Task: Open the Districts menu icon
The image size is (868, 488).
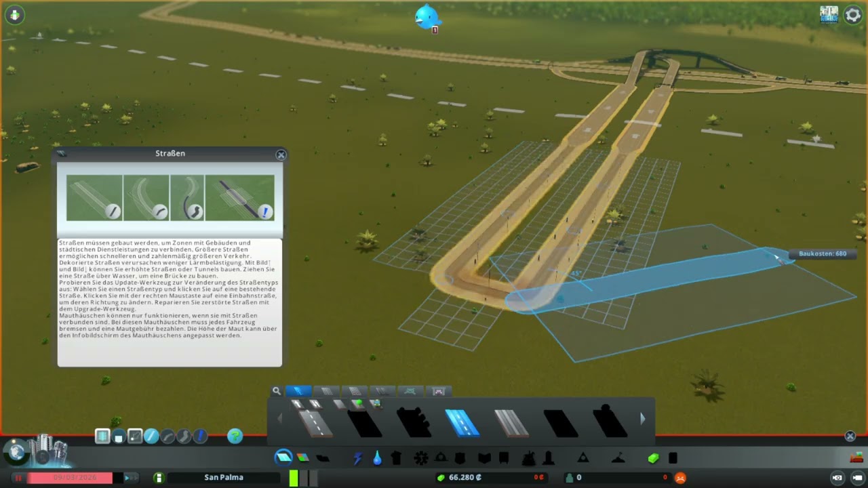Action: [x=323, y=458]
